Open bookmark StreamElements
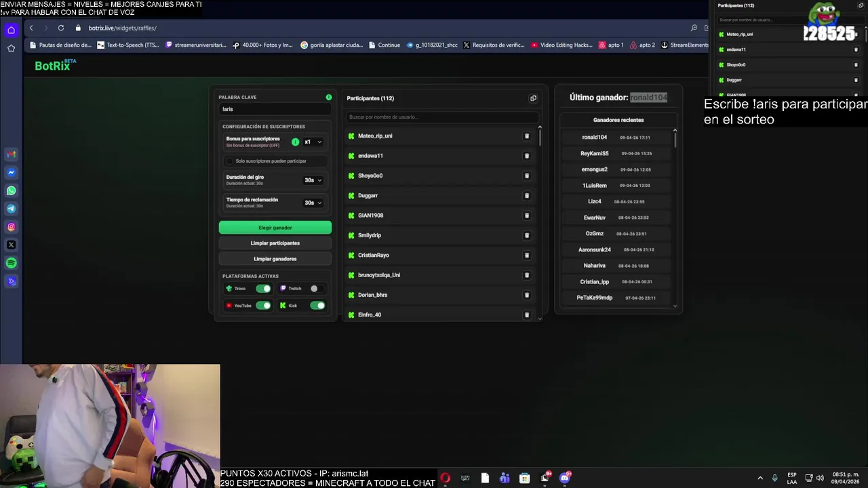 click(684, 45)
